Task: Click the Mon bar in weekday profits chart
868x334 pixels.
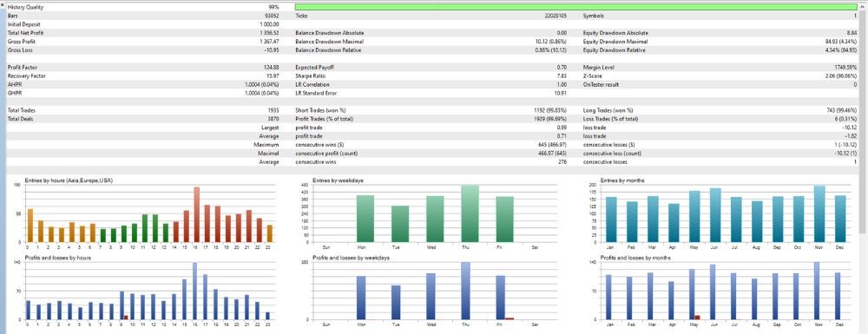Action: 361,298
